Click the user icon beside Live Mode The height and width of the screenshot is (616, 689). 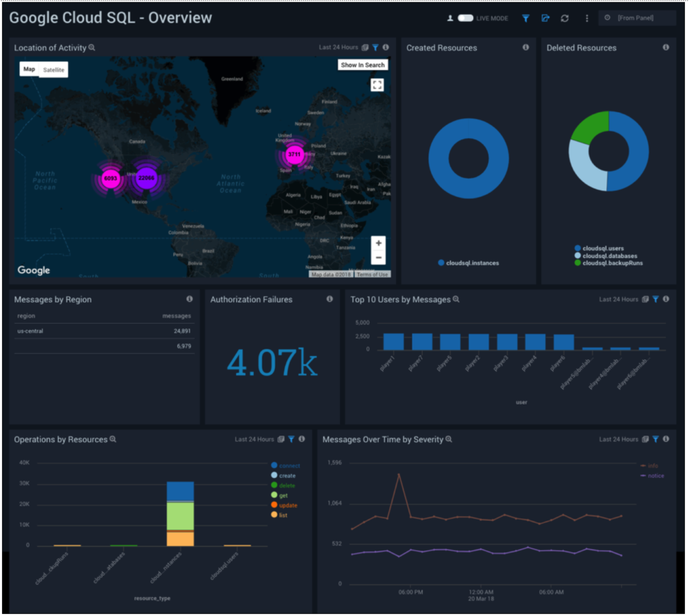click(450, 18)
